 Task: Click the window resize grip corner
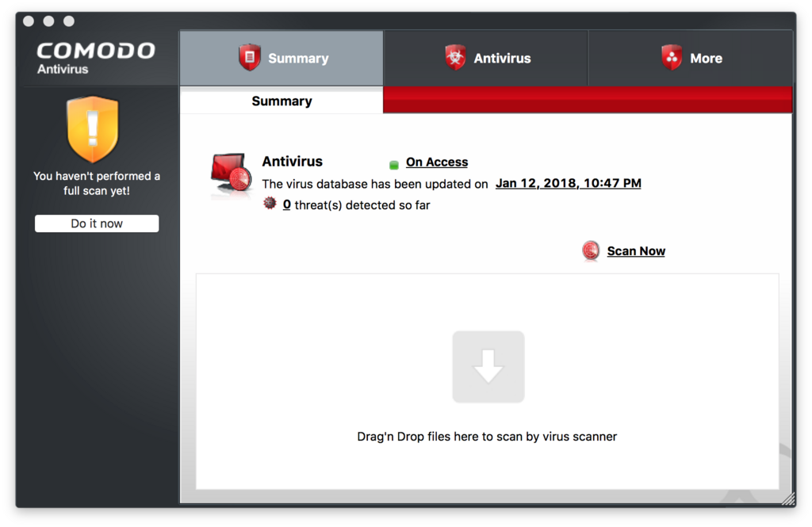pyautogui.click(x=788, y=498)
